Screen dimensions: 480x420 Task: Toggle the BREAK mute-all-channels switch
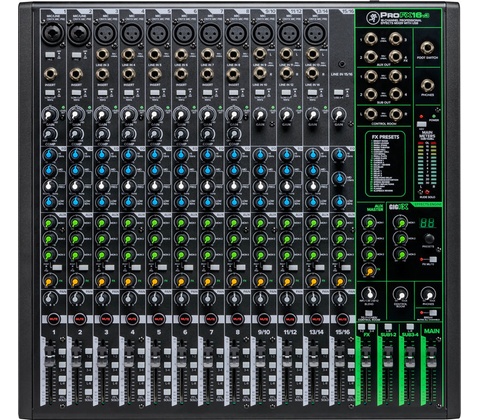[433, 313]
